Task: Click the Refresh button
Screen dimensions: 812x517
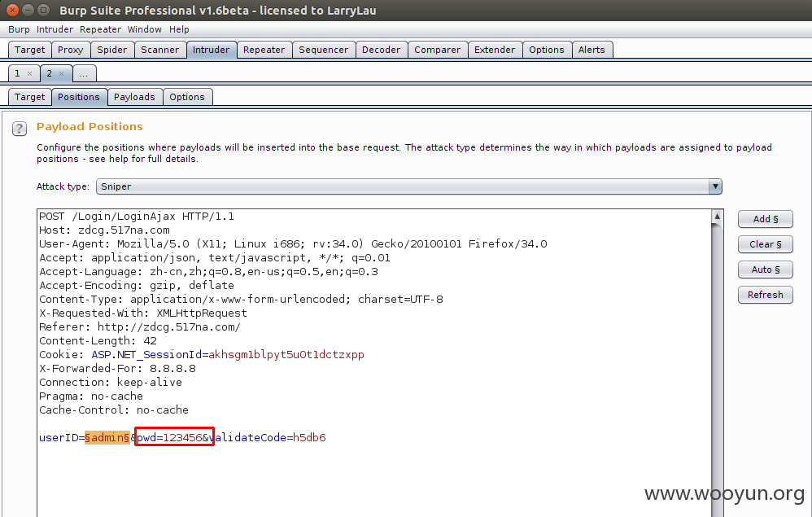Action: pyautogui.click(x=766, y=295)
